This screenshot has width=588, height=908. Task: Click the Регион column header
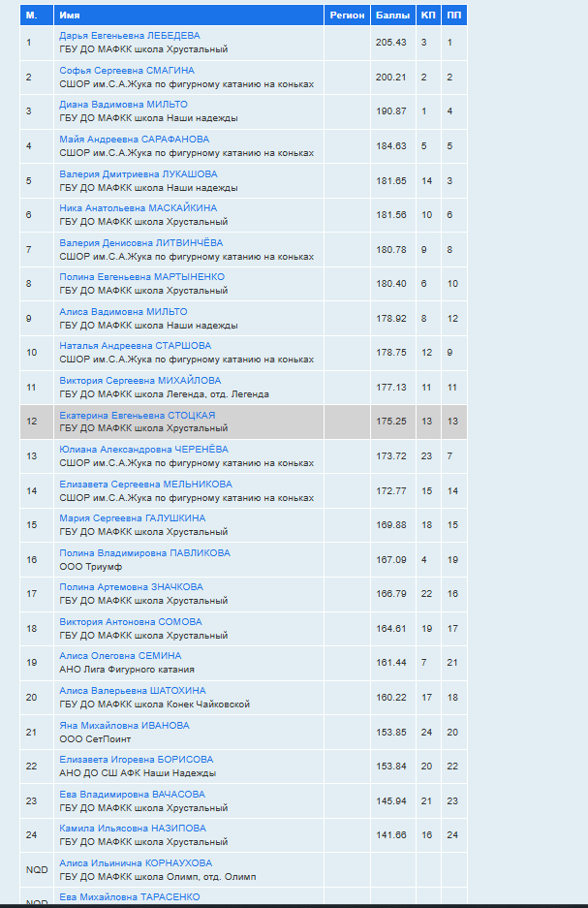347,16
